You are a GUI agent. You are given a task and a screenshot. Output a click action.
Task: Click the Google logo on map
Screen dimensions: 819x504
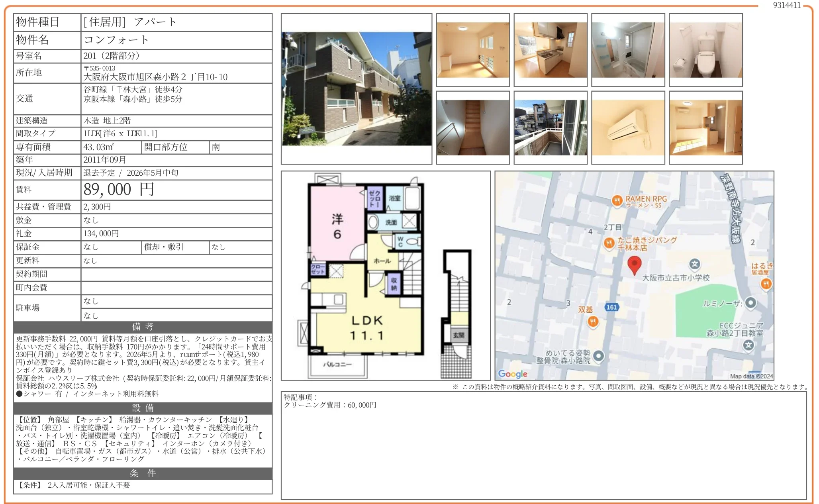pos(512,374)
